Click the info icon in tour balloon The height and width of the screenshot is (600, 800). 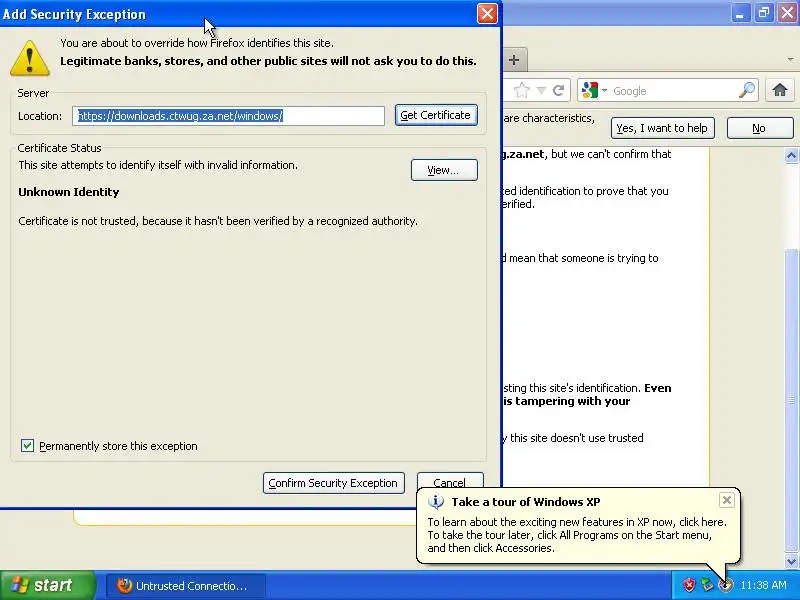[x=436, y=502]
